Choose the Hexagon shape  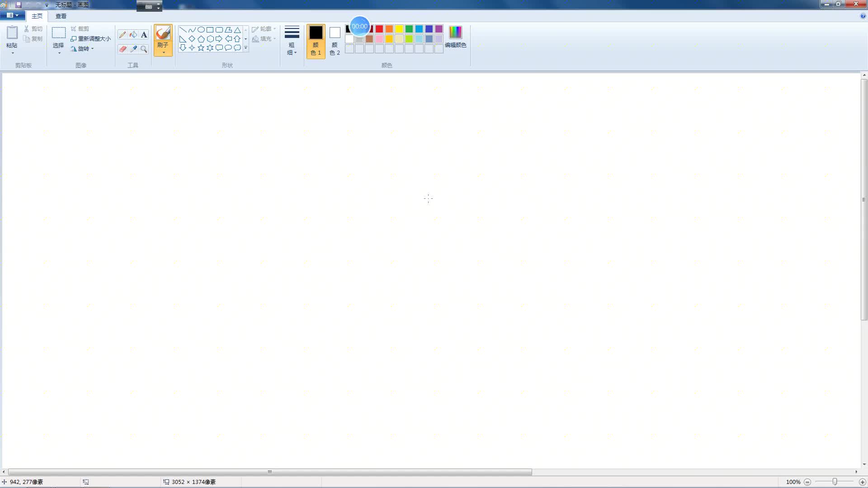click(210, 39)
